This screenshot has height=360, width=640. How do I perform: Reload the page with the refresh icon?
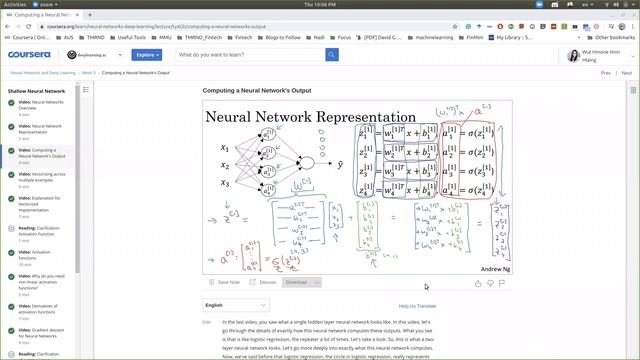pos(29,27)
